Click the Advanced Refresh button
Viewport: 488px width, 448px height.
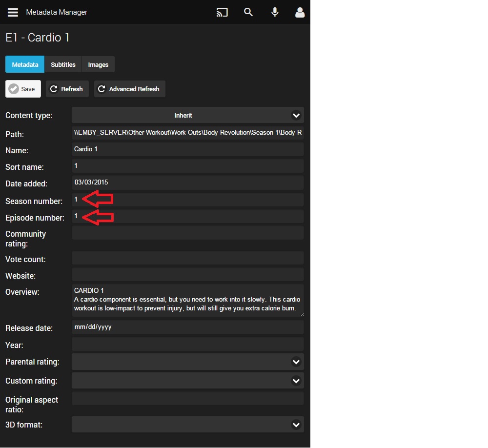(x=129, y=89)
